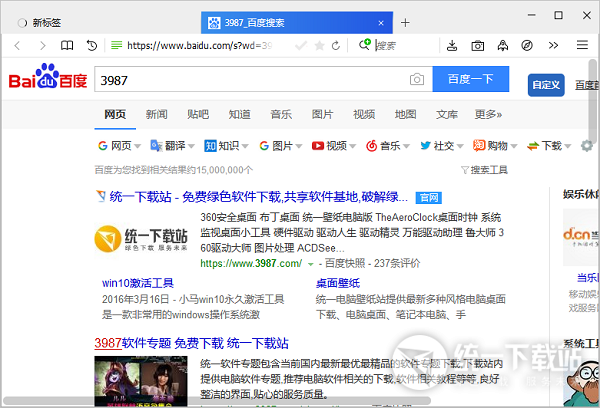600x408 pixels.
Task: Open the bookmarks book icon
Action: point(67,46)
